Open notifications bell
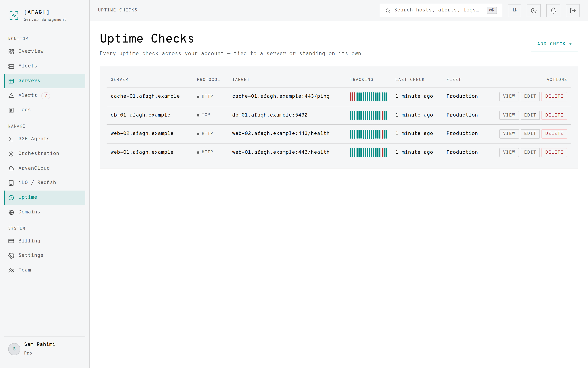Viewport: 588px width, 368px height. (553, 10)
